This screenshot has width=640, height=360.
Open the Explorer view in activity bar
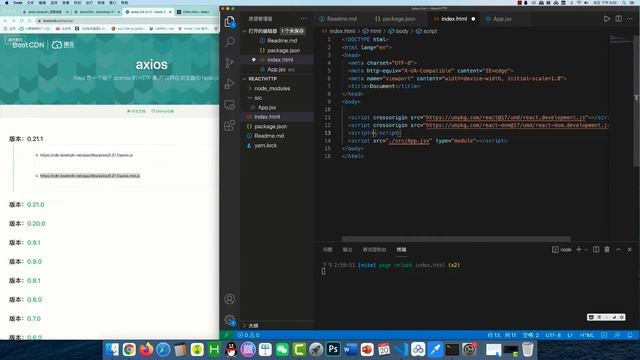pos(230,21)
